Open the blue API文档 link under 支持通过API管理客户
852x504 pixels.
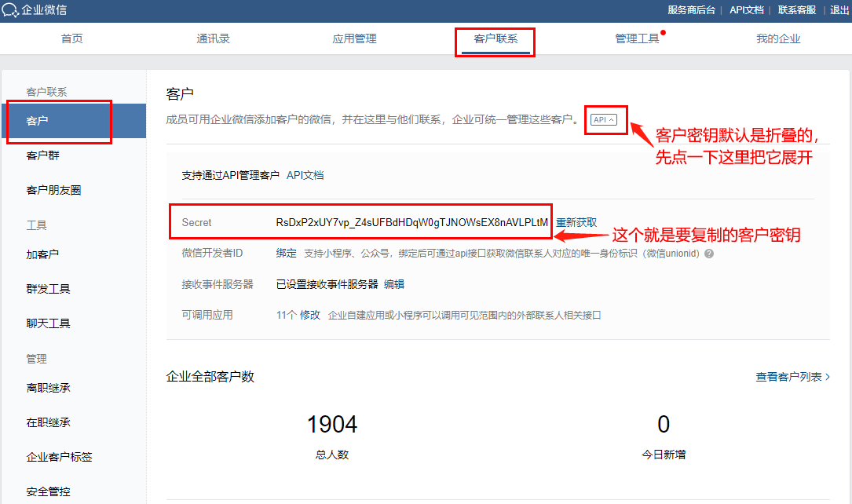click(x=305, y=175)
